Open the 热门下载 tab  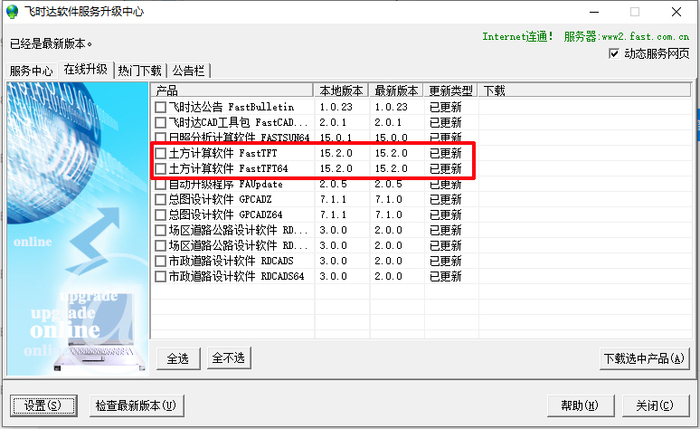click(140, 71)
